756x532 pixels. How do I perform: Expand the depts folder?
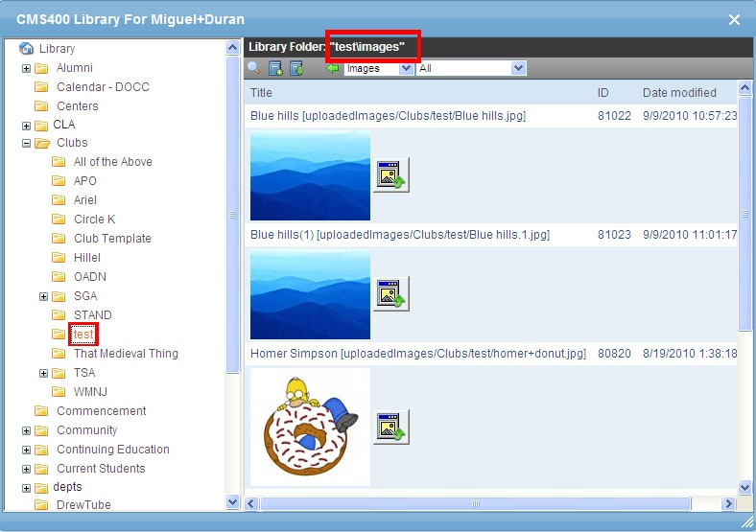pos(27,488)
